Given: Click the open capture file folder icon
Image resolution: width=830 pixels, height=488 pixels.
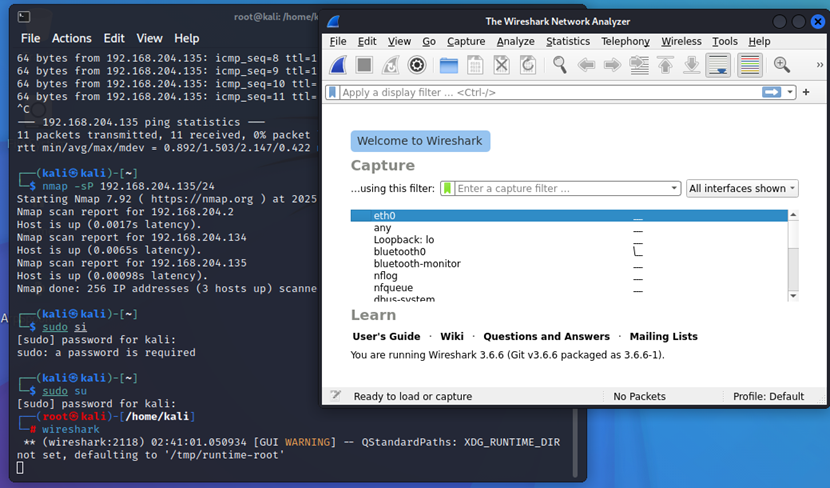Looking at the screenshot, I should [x=449, y=65].
